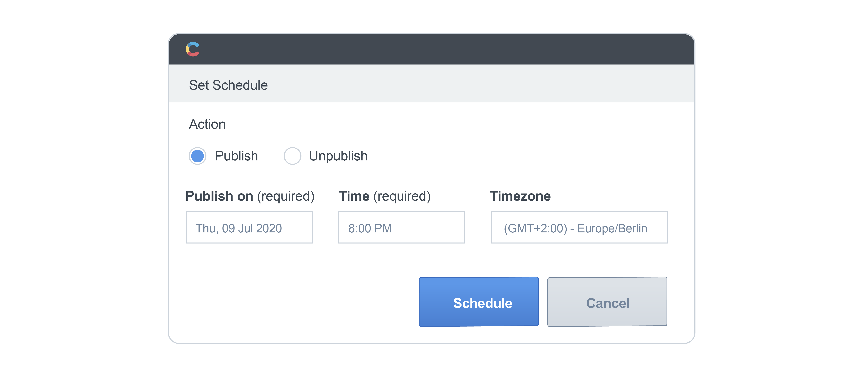Click the dark header bar beside the logo
The height and width of the screenshot is (380, 868).
438,49
